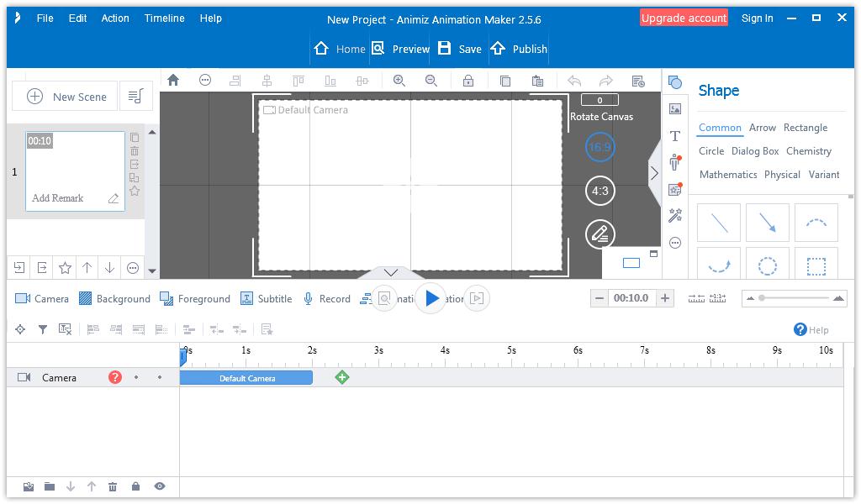The image size is (861, 504).
Task: Select the 4:3 canvas ratio
Action: tap(600, 191)
